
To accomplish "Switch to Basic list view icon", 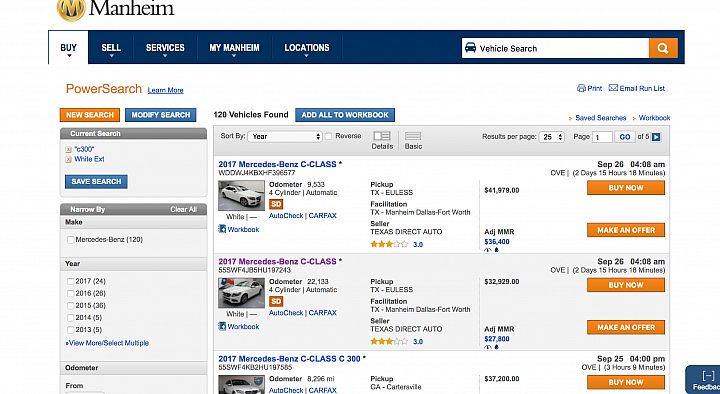I will [413, 136].
